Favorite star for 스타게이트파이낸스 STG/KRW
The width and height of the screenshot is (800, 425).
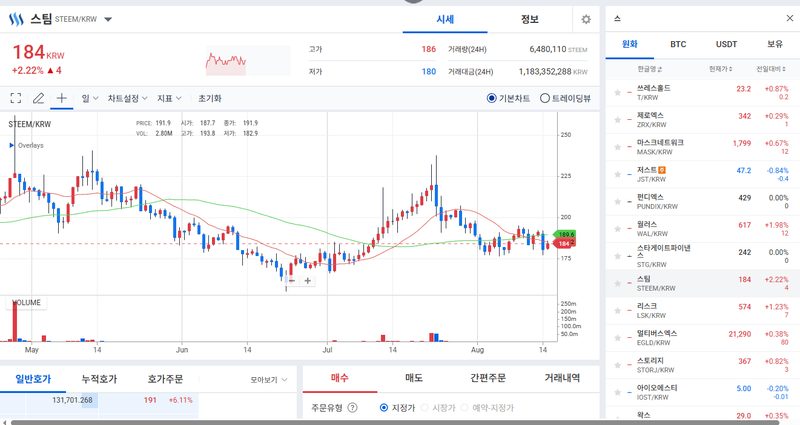(617, 256)
